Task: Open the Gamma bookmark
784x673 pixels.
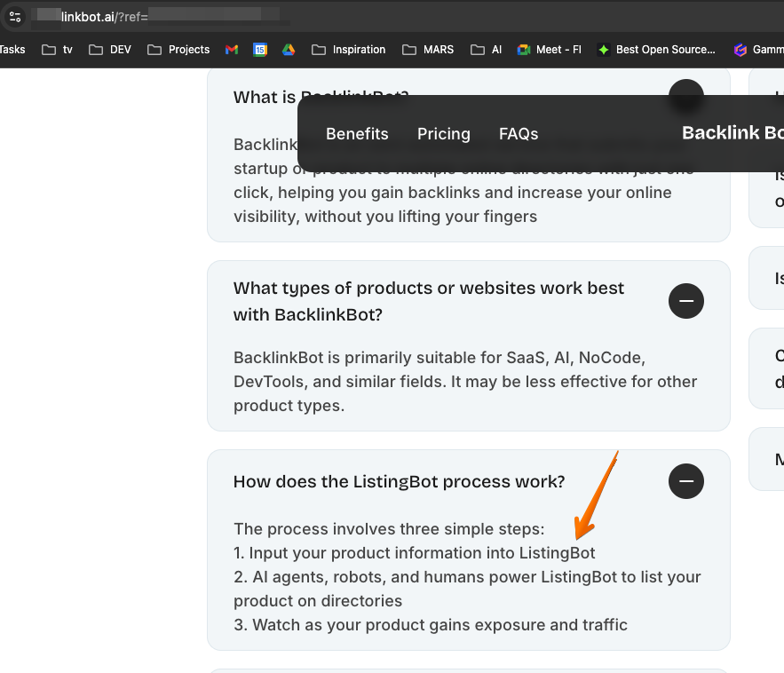Action: [758, 50]
